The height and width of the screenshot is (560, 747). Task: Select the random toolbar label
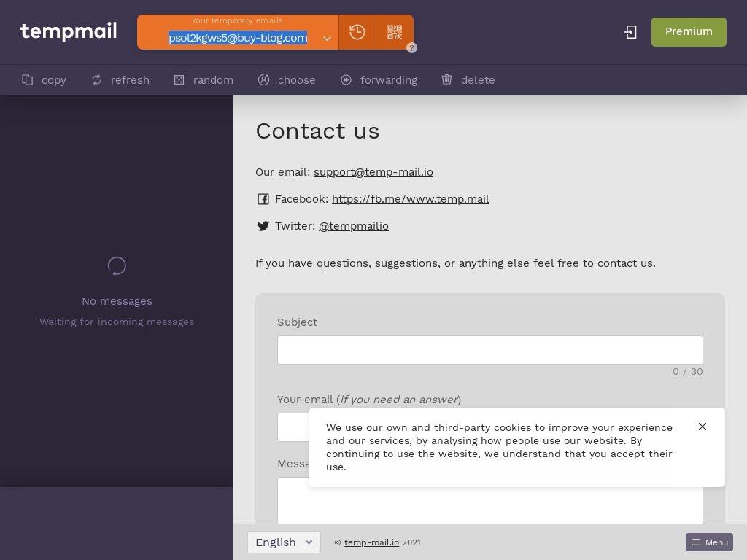[x=214, y=80]
